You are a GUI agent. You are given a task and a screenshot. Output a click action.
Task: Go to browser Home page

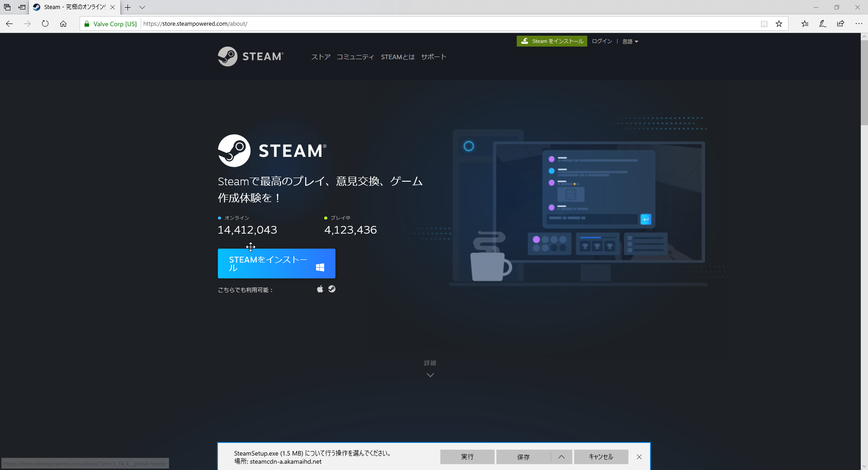63,24
